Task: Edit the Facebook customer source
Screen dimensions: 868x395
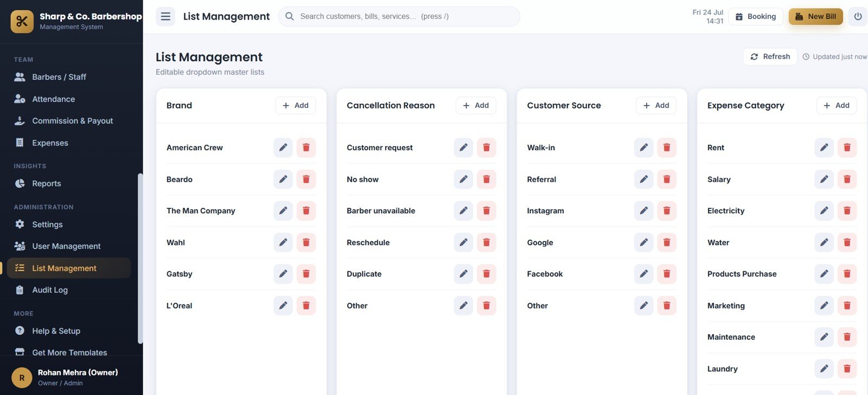Action: coord(644,274)
